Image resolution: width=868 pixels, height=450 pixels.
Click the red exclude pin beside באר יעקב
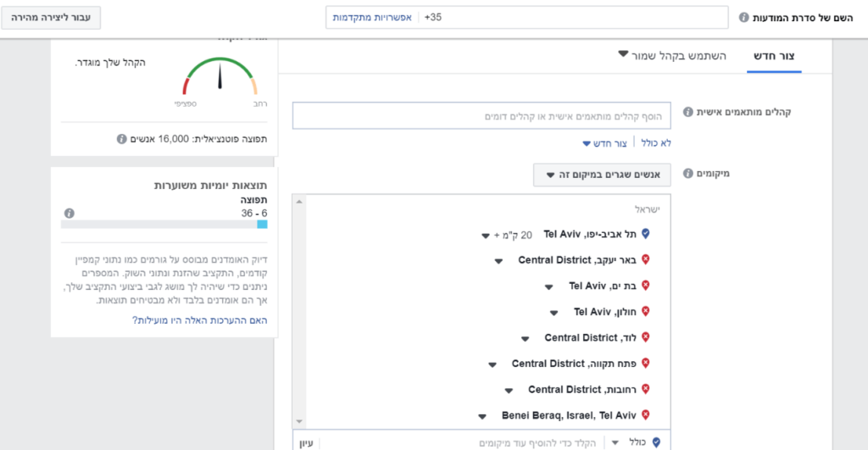(645, 260)
